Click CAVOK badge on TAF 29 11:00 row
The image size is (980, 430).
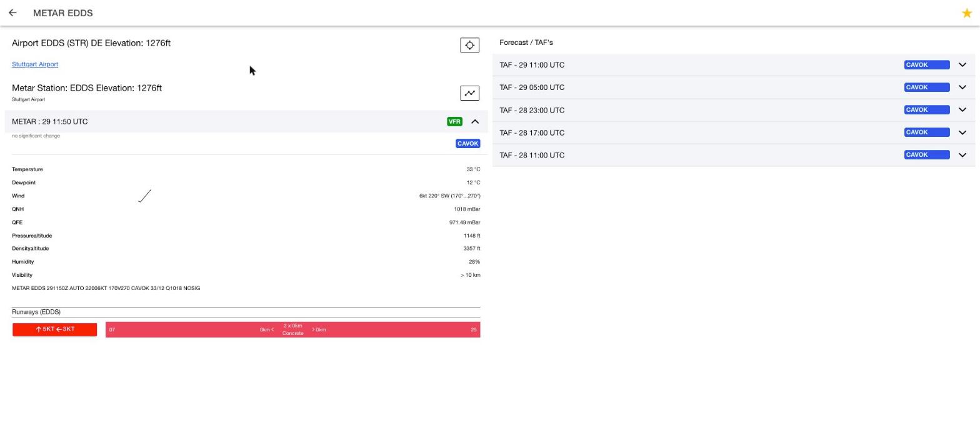point(927,65)
